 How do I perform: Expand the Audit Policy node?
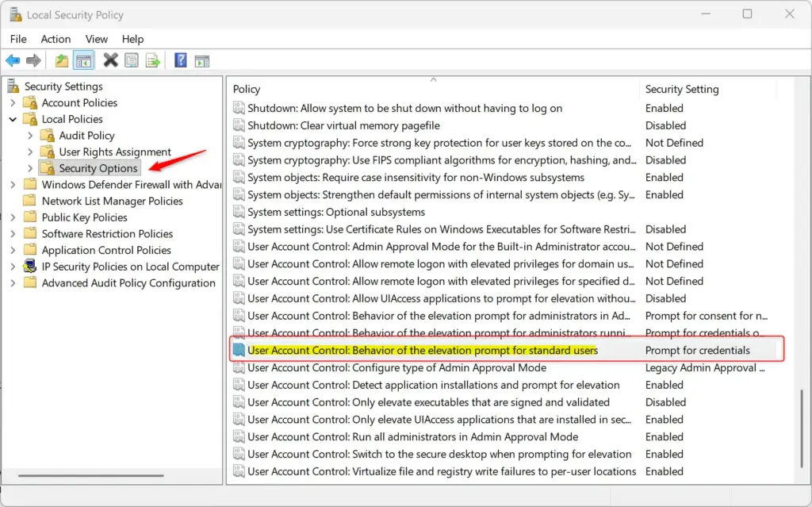[30, 136]
